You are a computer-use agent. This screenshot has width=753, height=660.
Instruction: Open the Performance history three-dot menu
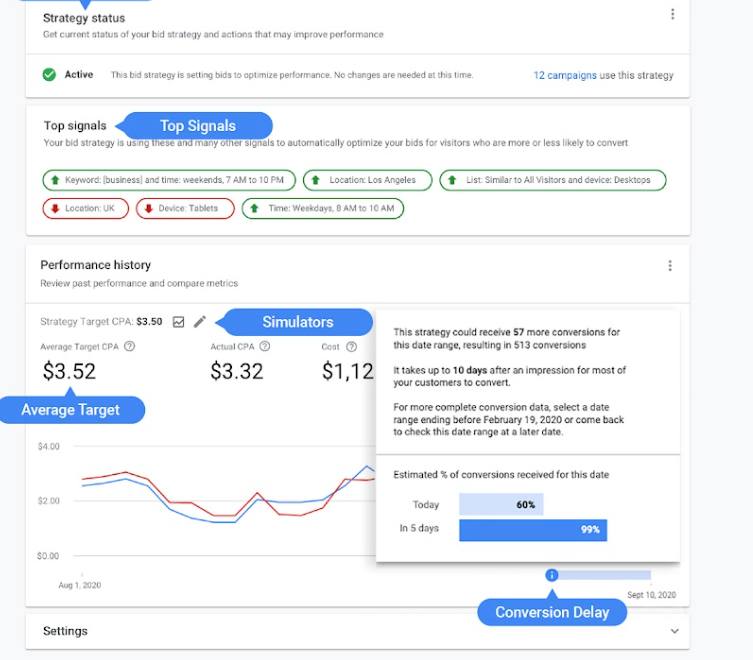coord(670,266)
